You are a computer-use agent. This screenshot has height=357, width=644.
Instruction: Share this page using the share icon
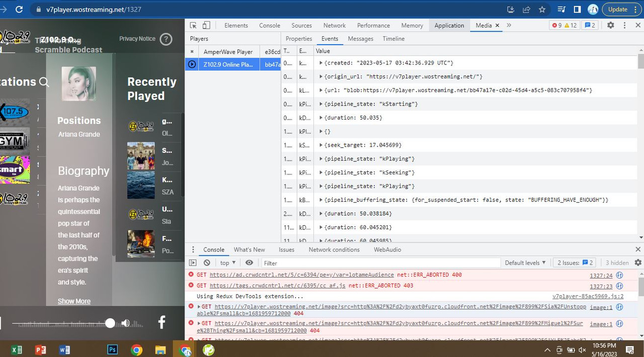[x=526, y=9]
